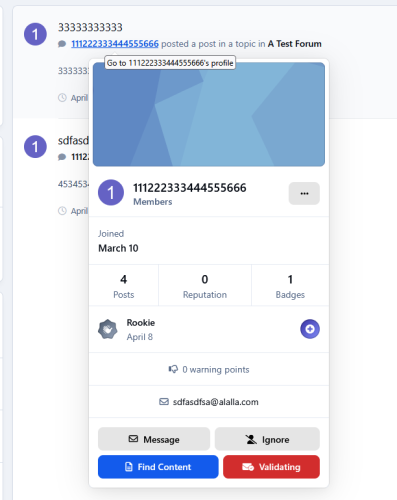The width and height of the screenshot is (397, 500).
Task: Click the blue profile cover image
Action: [x=209, y=114]
